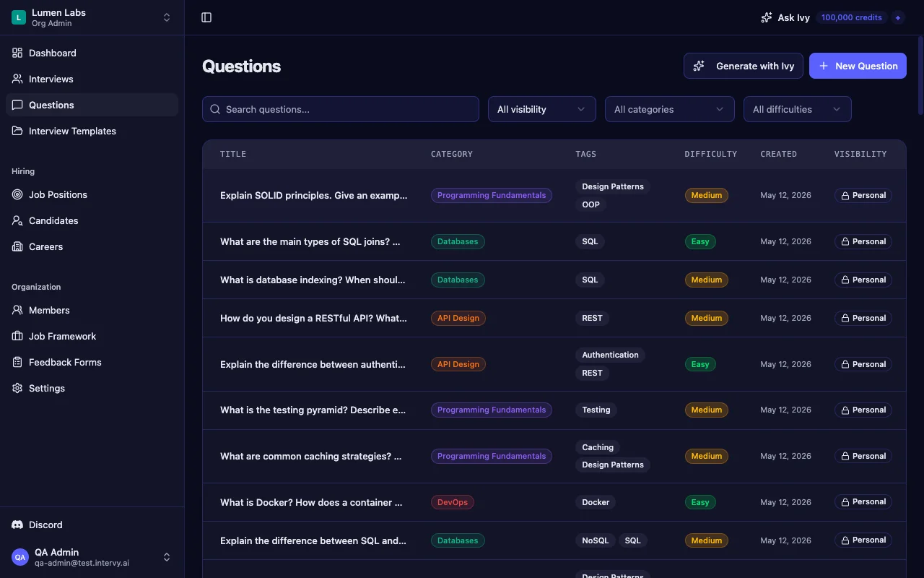The width and height of the screenshot is (924, 578).
Task: Click the Easy badge on SQL joins row
Action: 700,241
